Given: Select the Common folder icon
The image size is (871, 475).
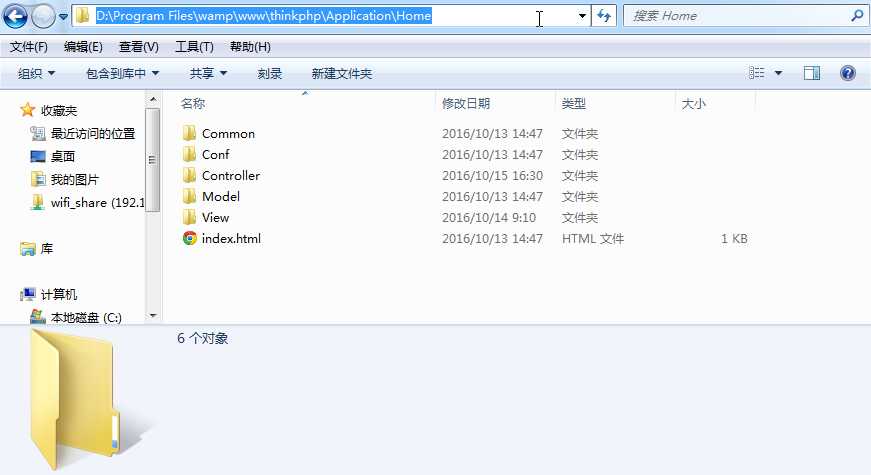Looking at the screenshot, I should (189, 133).
